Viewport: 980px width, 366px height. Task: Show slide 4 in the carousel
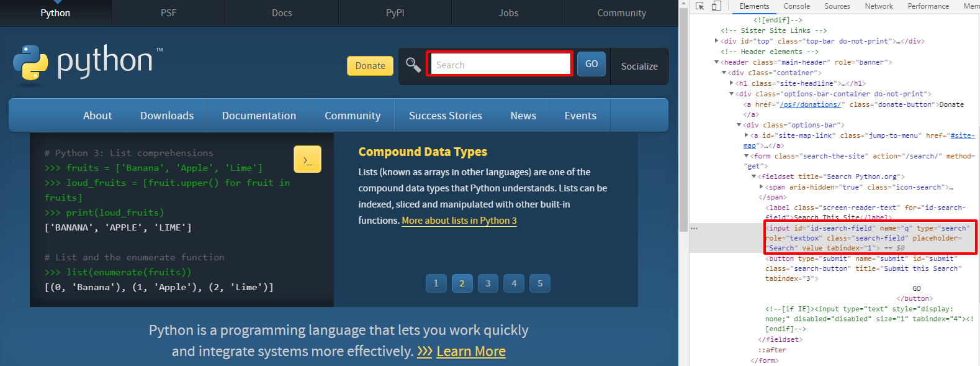pyautogui.click(x=514, y=283)
